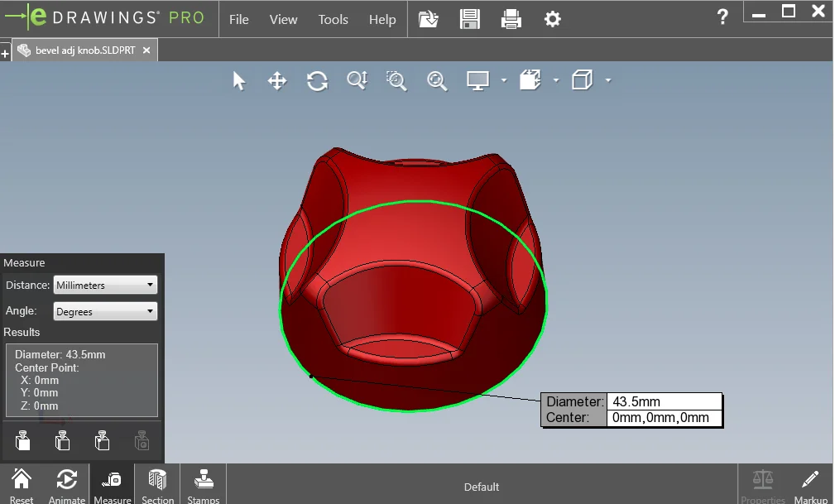Viewport: 835px width, 504px height.
Task: Click the Zoom to Fit icon
Action: click(x=437, y=80)
